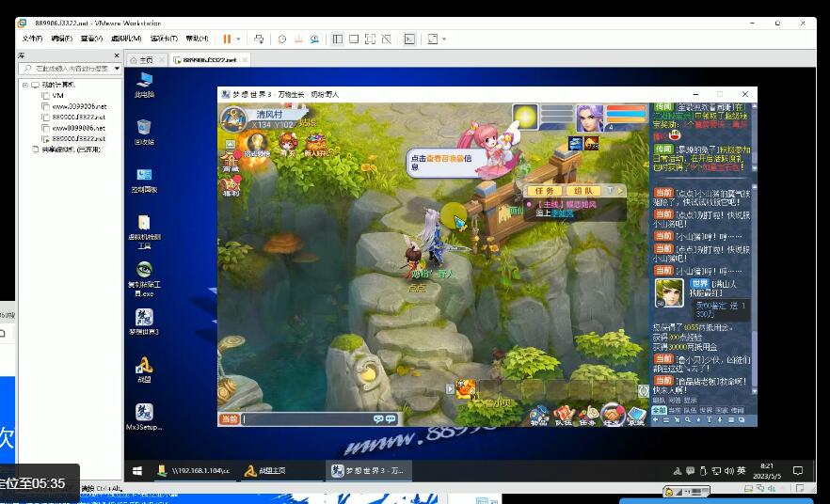Click the first skill slot in hotbar

tap(467, 390)
